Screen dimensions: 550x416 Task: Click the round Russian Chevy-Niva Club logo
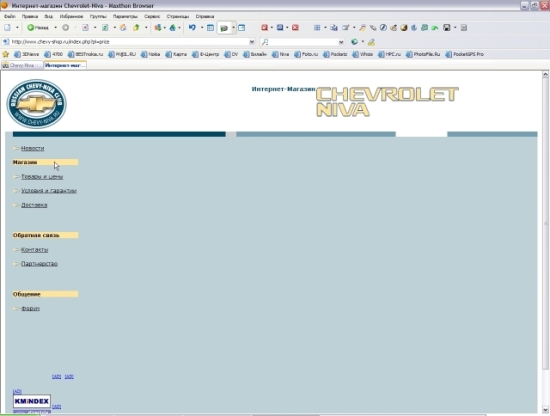point(36,103)
